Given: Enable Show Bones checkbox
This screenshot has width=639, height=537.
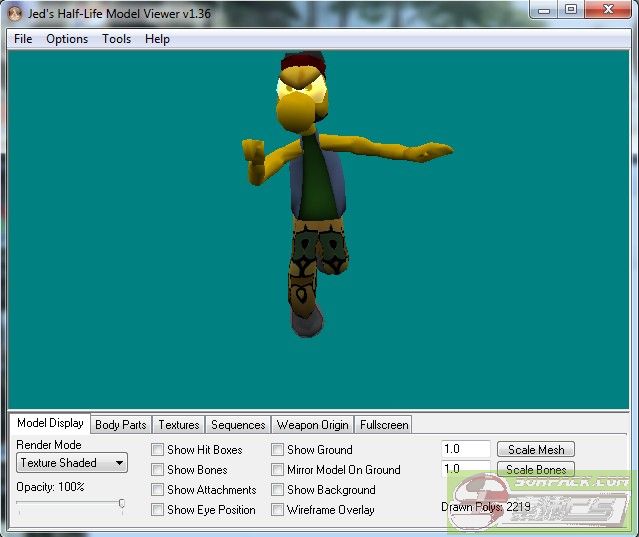Looking at the screenshot, I should coord(157,470).
